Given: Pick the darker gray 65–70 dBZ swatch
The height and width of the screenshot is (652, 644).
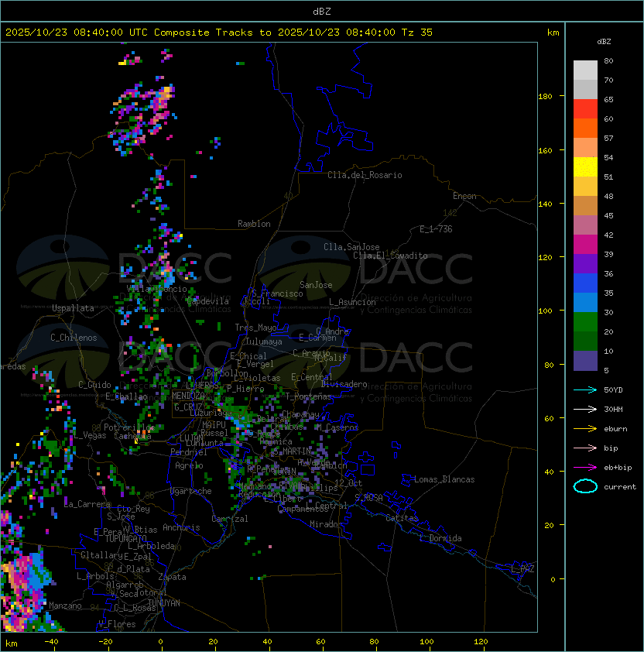Looking at the screenshot, I should (585, 89).
